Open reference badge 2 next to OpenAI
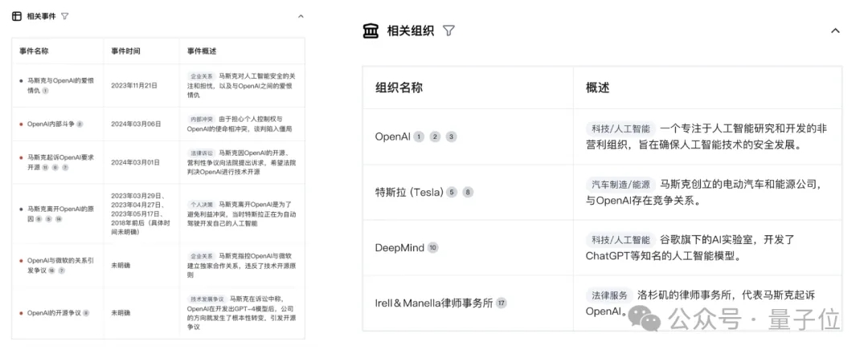 435,136
